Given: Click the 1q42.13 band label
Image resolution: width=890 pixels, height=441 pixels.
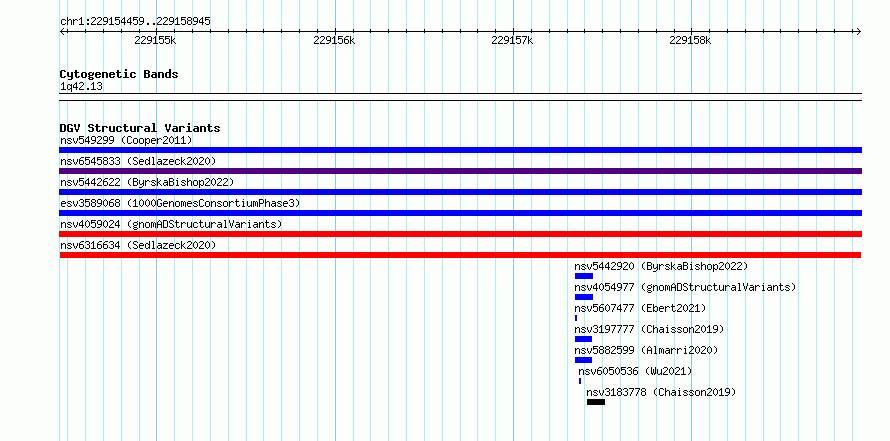Looking at the screenshot, I should [81, 87].
